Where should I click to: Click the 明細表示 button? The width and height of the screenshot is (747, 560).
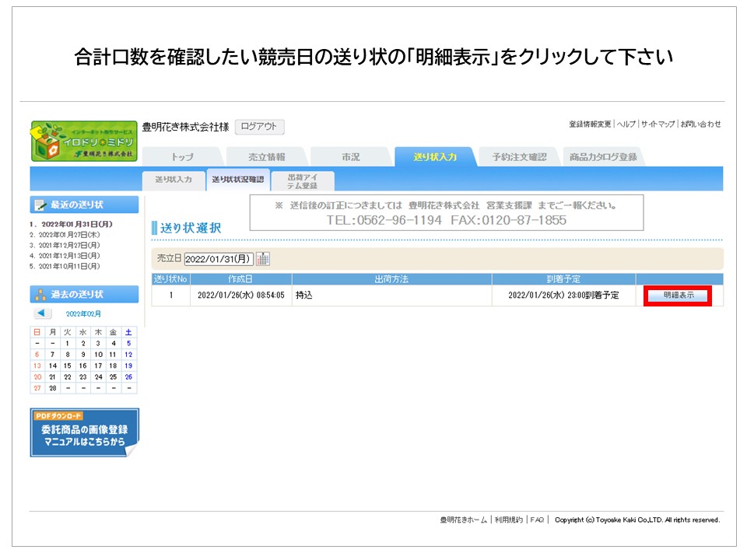[679, 296]
